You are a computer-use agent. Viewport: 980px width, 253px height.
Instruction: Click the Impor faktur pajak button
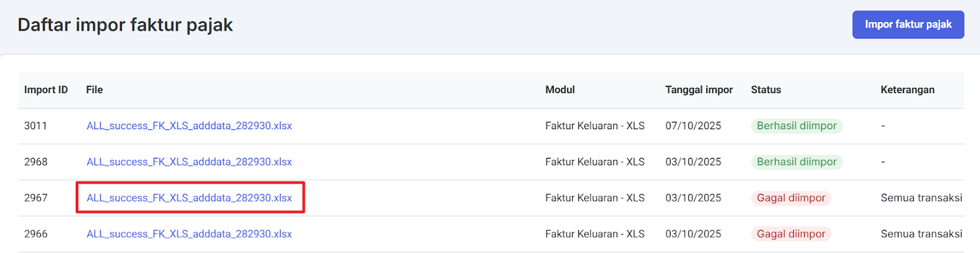click(x=908, y=25)
